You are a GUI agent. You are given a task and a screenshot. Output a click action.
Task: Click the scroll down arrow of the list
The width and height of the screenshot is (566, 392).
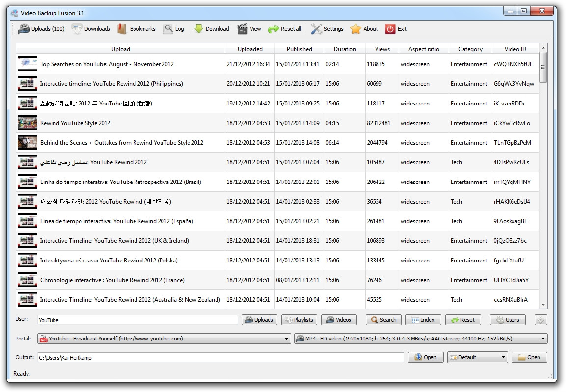click(x=543, y=305)
